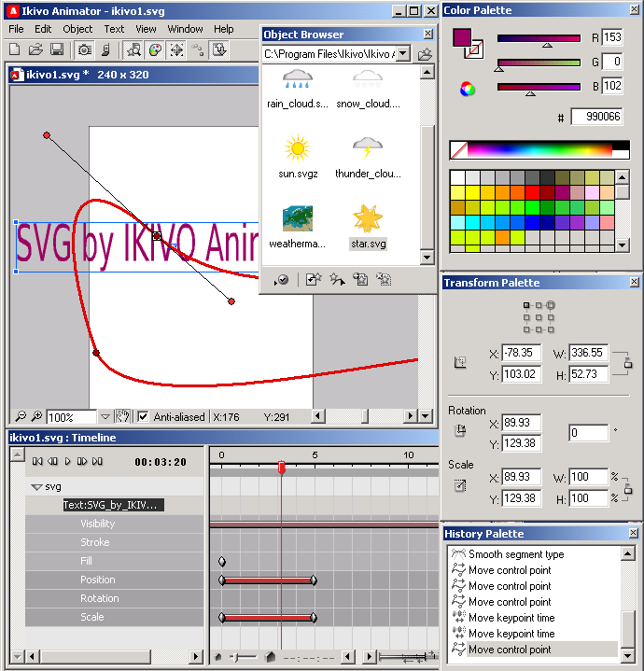Click the color wheel picker icon
The image size is (644, 671).
click(468, 89)
